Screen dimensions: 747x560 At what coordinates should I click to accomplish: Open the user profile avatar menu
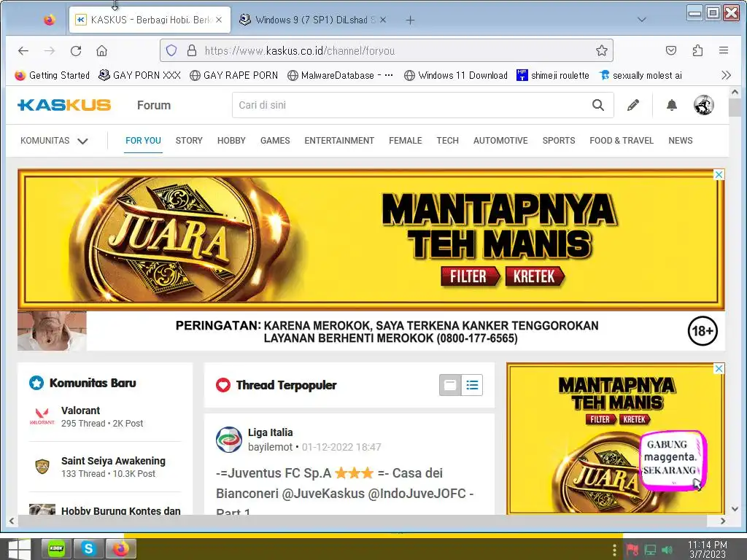coord(704,105)
